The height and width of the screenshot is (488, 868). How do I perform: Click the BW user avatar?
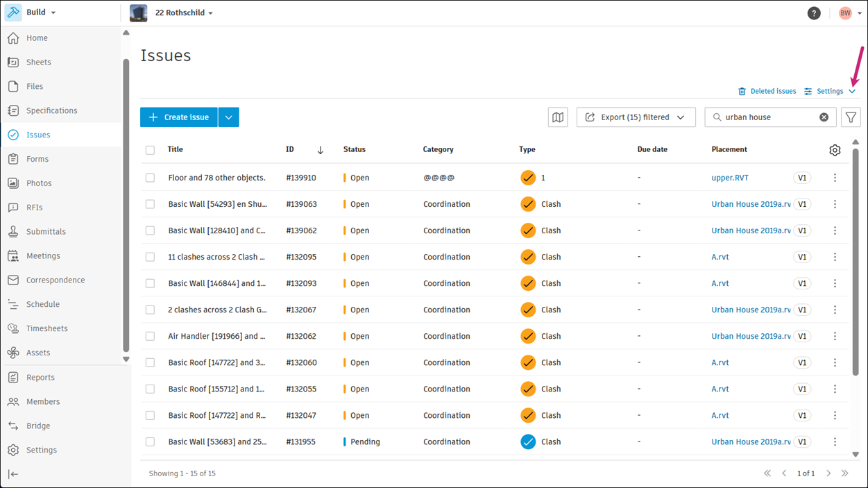click(x=845, y=13)
